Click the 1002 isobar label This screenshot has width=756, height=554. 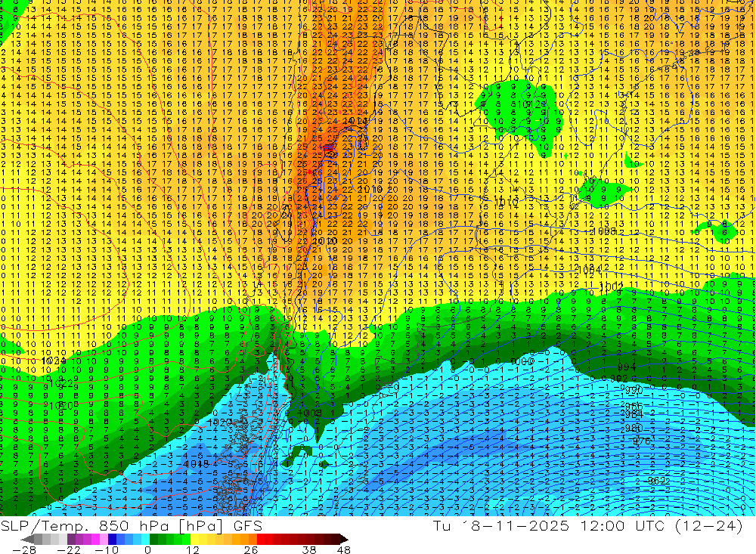pyautogui.click(x=612, y=287)
